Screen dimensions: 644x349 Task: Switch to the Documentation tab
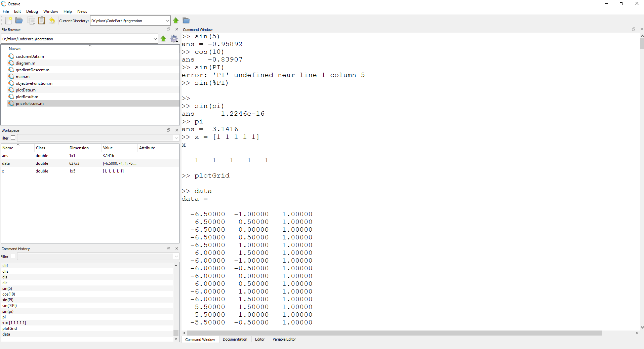click(235, 339)
